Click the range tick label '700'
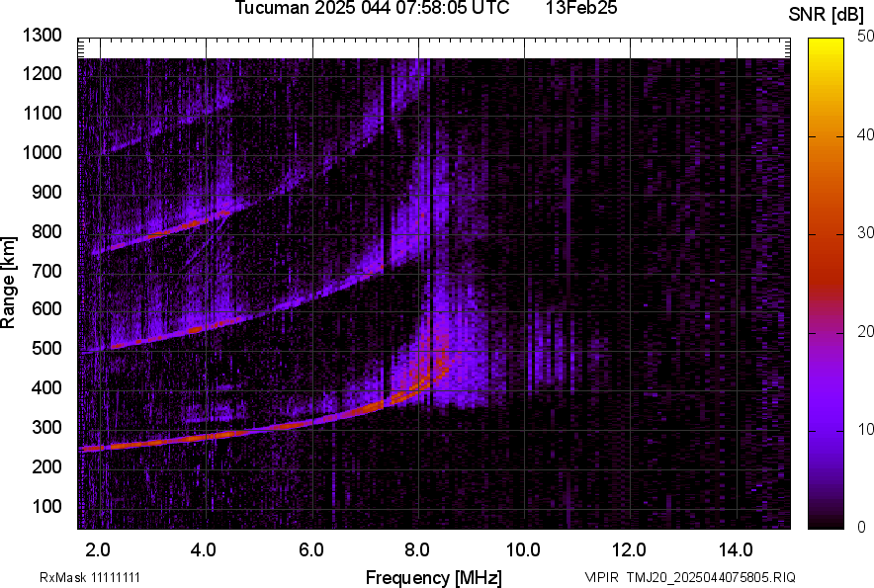The width and height of the screenshot is (874, 588). (x=46, y=271)
